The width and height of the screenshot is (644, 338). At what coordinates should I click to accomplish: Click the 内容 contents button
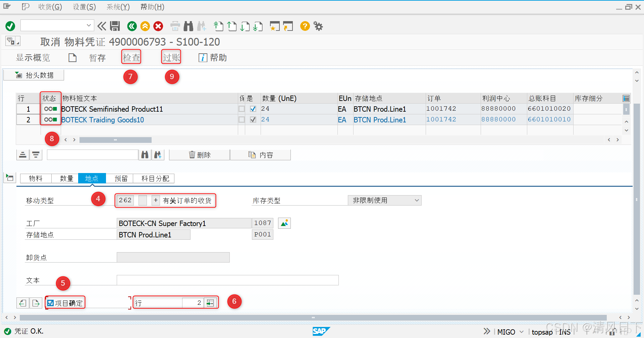(x=261, y=155)
